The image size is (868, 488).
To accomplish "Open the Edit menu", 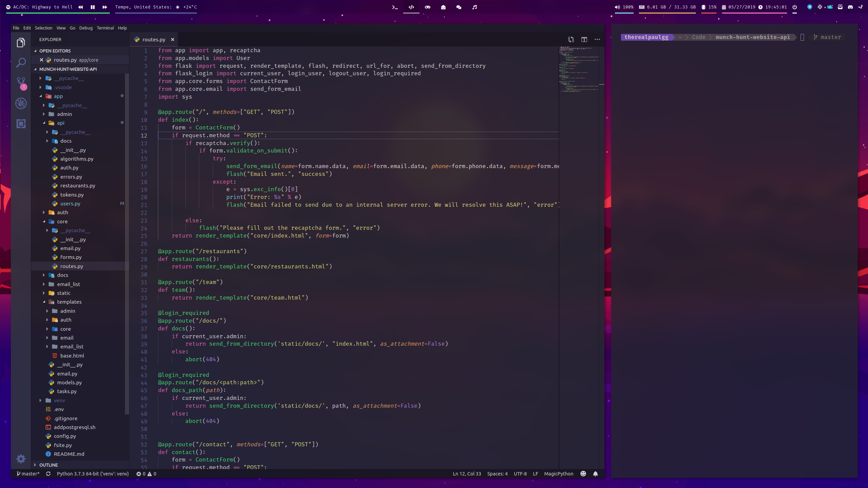I will click(x=27, y=28).
